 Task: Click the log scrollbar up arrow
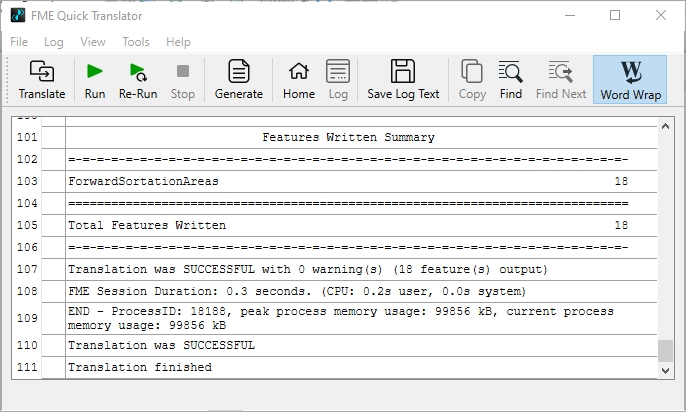click(666, 125)
